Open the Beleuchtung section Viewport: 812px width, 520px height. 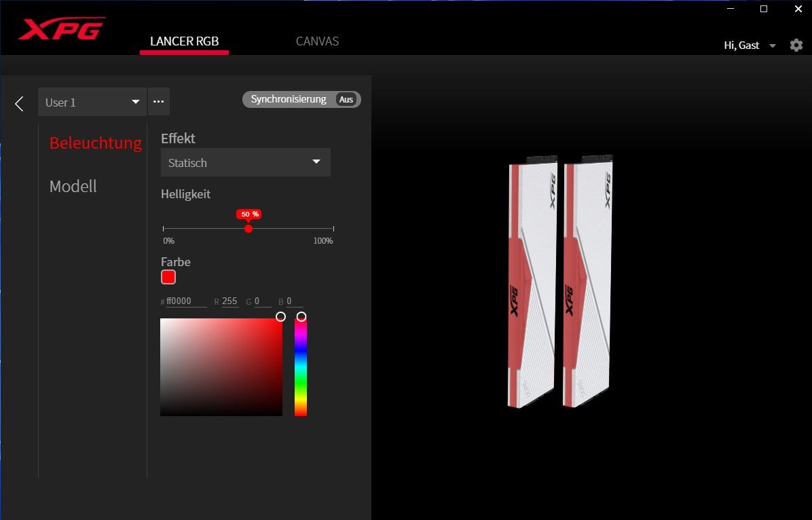95,143
